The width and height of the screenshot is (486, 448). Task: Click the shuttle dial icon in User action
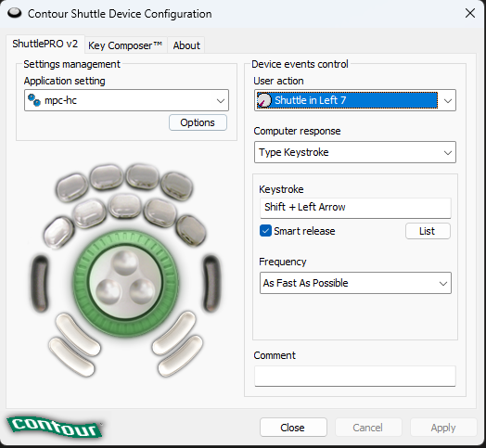pyautogui.click(x=264, y=100)
